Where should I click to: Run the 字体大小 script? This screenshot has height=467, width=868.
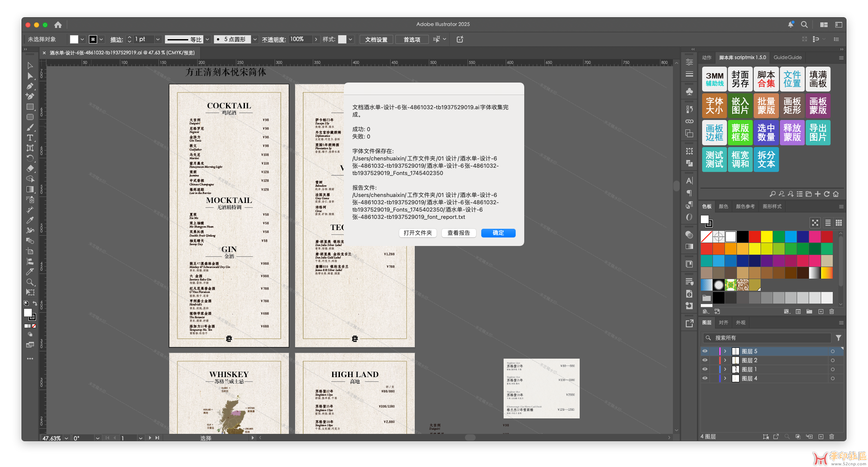click(715, 106)
